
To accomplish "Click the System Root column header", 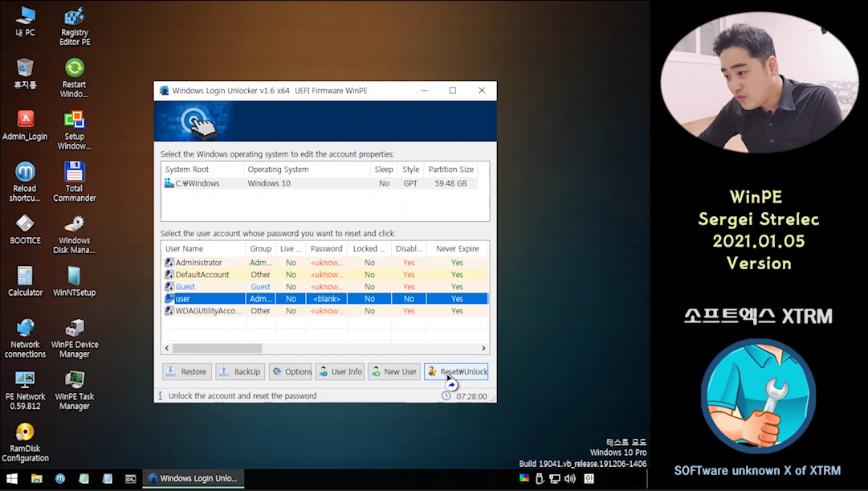I will 202,170.
